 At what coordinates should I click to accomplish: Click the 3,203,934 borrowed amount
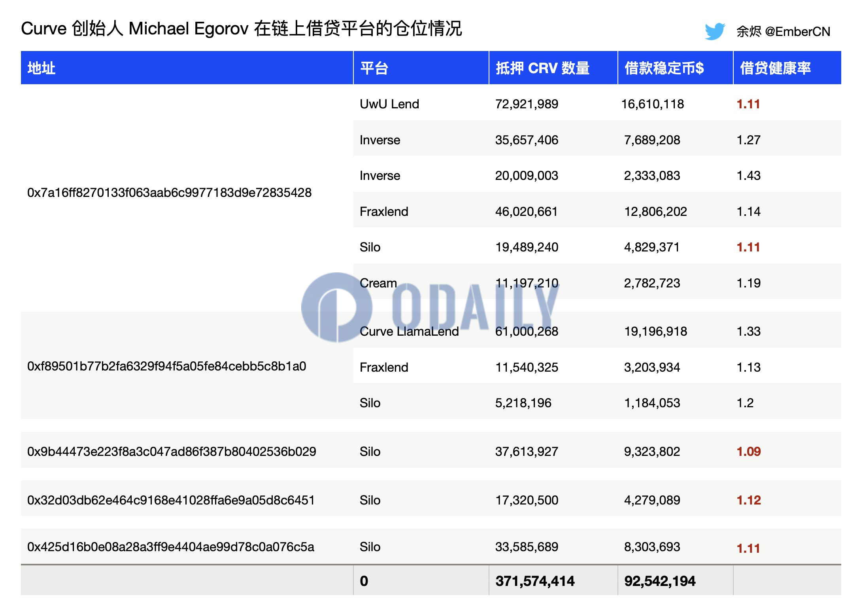[x=652, y=367]
